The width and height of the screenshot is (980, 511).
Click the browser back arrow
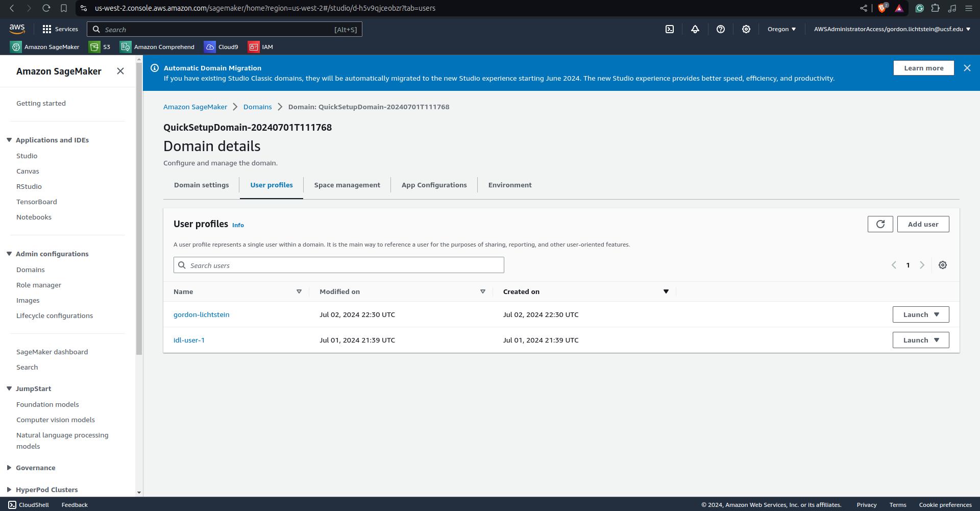[x=12, y=8]
